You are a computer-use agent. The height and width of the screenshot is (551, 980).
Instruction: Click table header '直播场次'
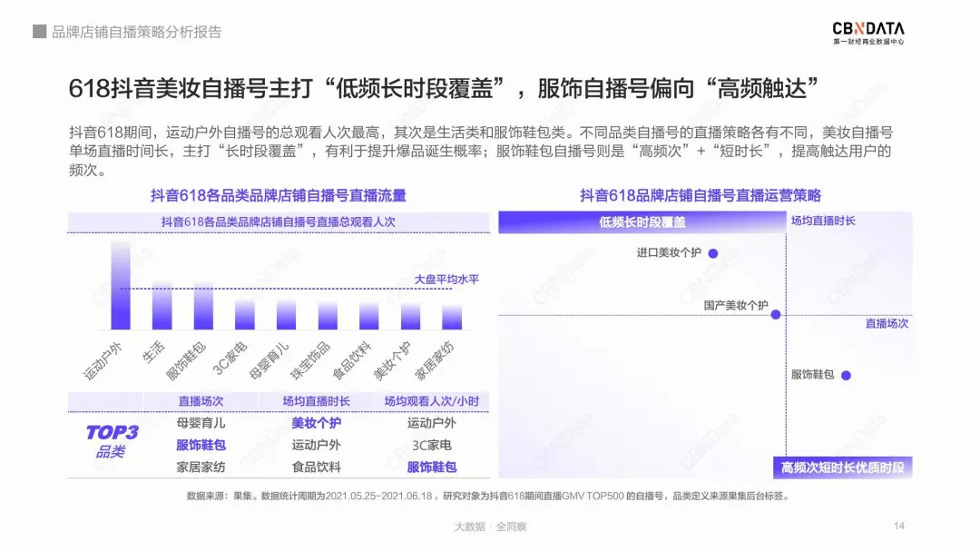201,401
